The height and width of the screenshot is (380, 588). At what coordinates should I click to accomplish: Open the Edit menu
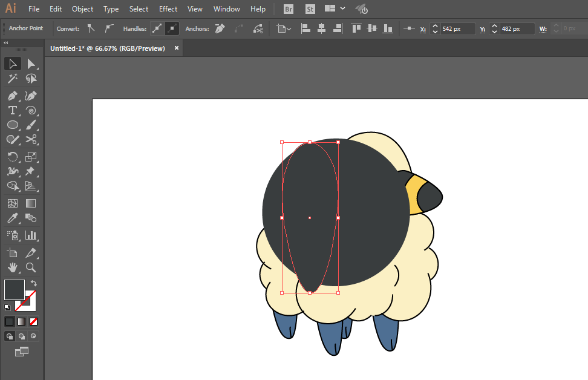click(56, 9)
